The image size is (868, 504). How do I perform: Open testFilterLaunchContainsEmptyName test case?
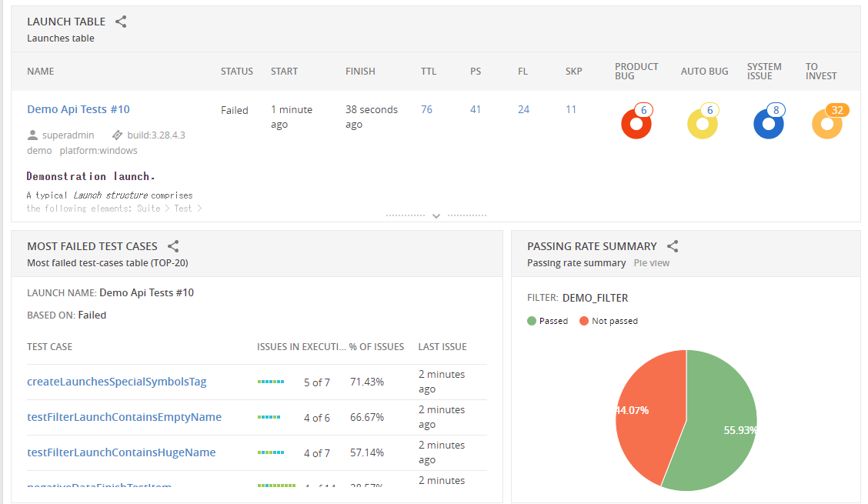coord(124,417)
